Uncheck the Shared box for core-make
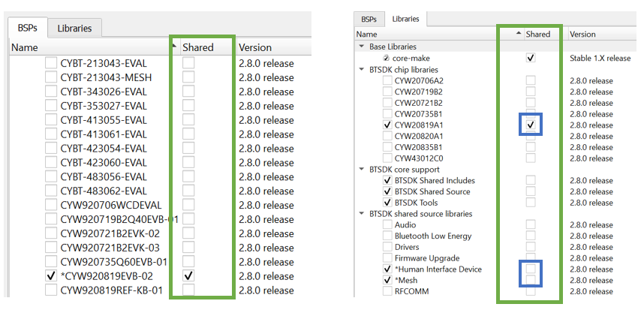The height and width of the screenshot is (313, 644). click(531, 59)
